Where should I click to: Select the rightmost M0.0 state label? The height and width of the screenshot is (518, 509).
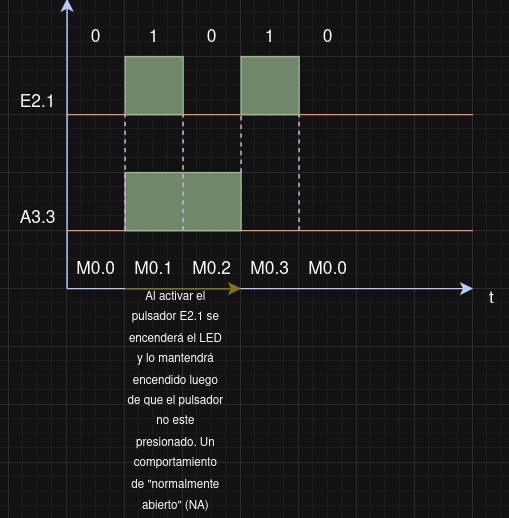pyautogui.click(x=327, y=268)
